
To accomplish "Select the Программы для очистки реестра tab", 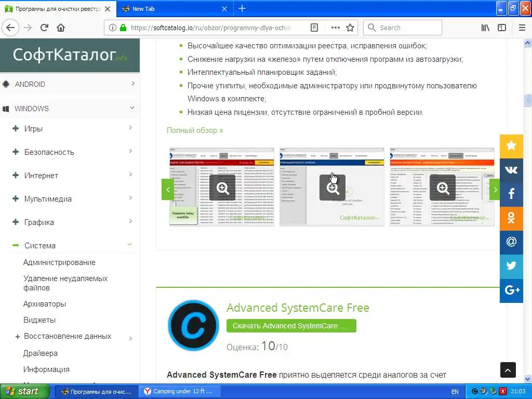I will pyautogui.click(x=58, y=9).
